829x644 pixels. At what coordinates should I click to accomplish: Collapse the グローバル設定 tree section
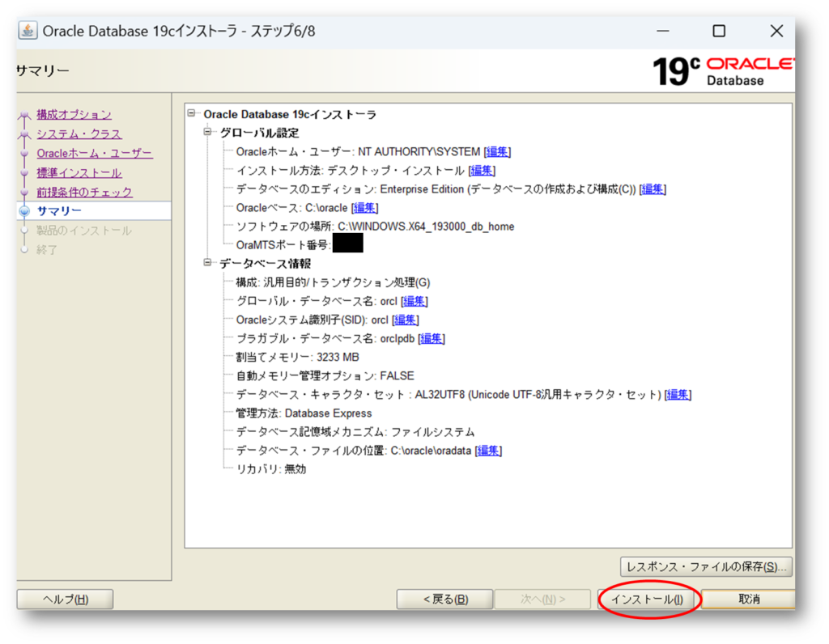(x=208, y=133)
